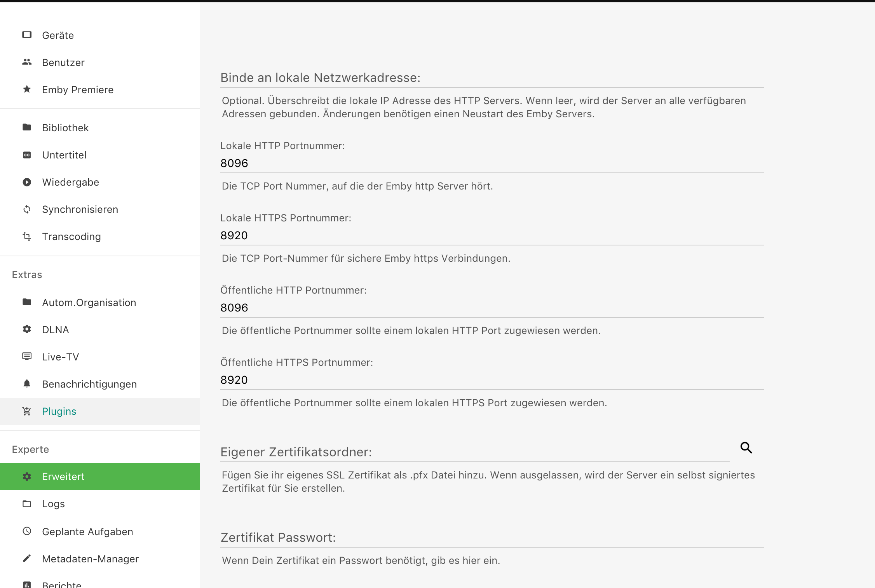Click the Benachrichtigungen bell icon
Viewport: 875px width, 588px height.
27,384
